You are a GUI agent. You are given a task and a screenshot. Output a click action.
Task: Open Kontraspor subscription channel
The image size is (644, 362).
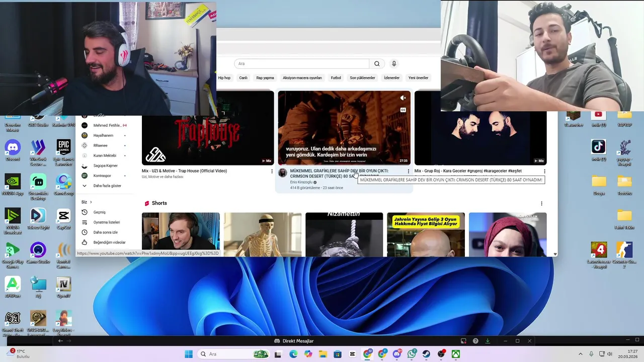[103, 175]
